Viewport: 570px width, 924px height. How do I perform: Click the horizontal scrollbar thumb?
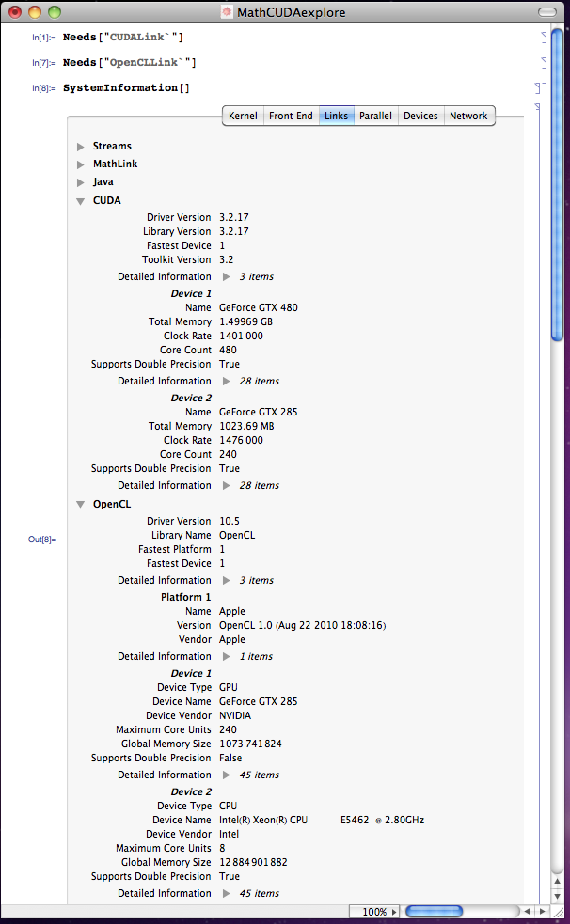coord(435,912)
